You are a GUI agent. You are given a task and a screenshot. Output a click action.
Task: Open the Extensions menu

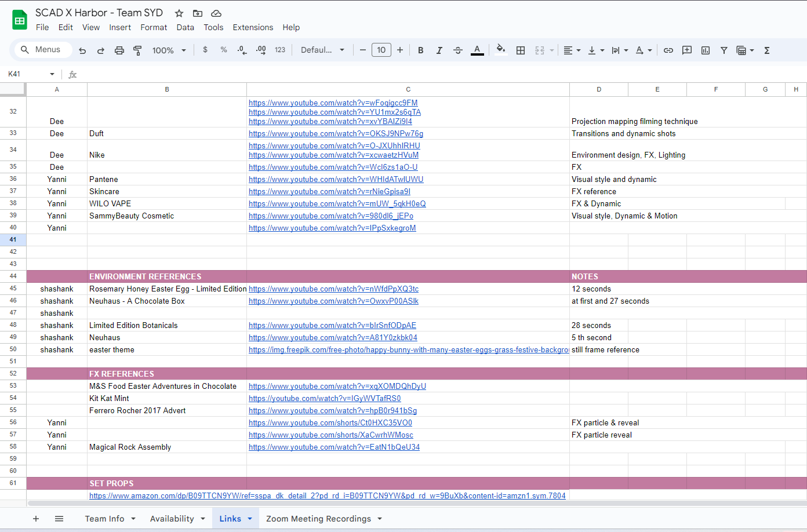pos(253,27)
